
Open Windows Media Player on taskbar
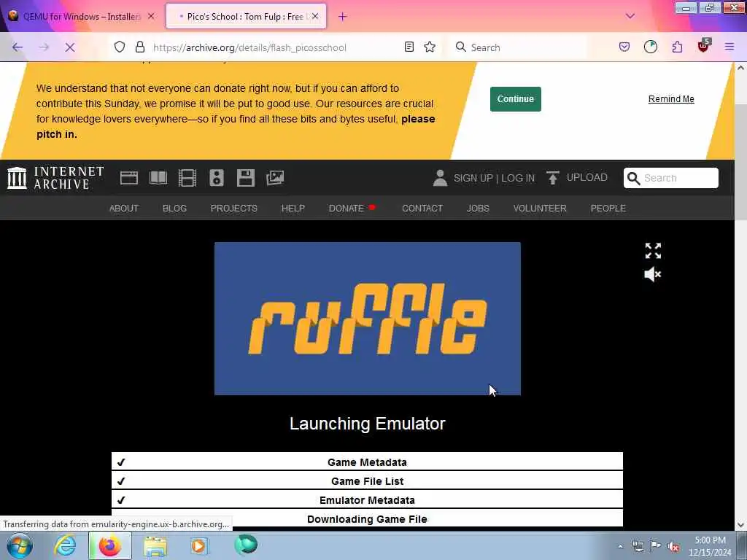pyautogui.click(x=200, y=545)
